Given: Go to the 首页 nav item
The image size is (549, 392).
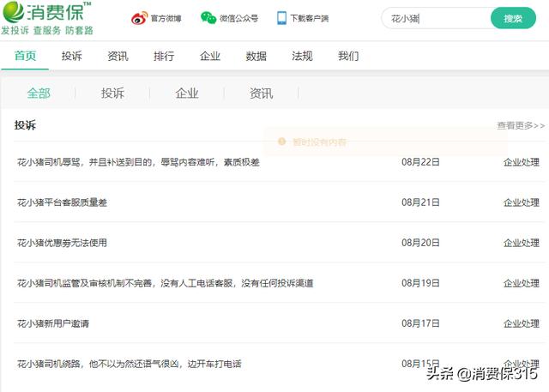Looking at the screenshot, I should tap(25, 56).
